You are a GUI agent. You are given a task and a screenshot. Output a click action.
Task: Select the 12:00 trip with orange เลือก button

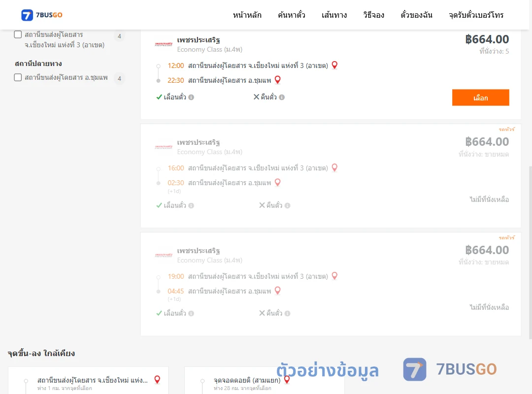click(480, 98)
